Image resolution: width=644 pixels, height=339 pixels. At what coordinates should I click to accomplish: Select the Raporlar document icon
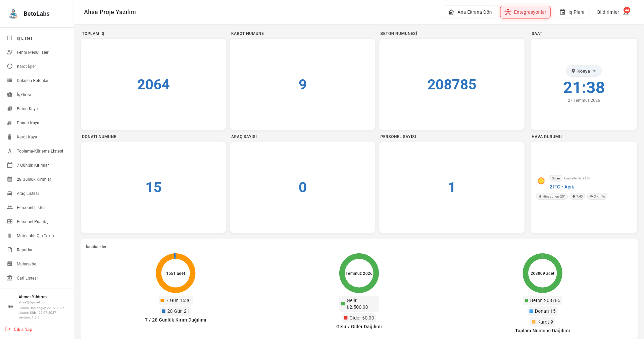(x=10, y=250)
